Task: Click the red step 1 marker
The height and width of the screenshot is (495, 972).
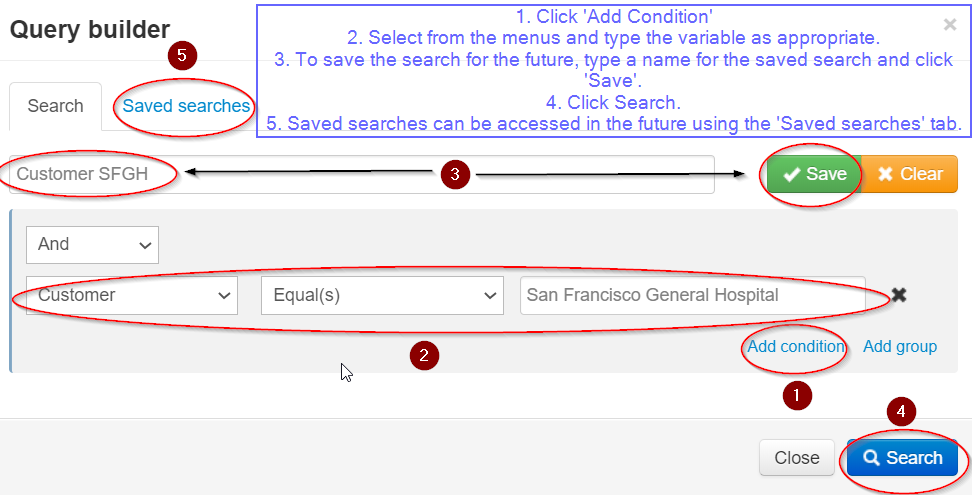Action: 796,396
